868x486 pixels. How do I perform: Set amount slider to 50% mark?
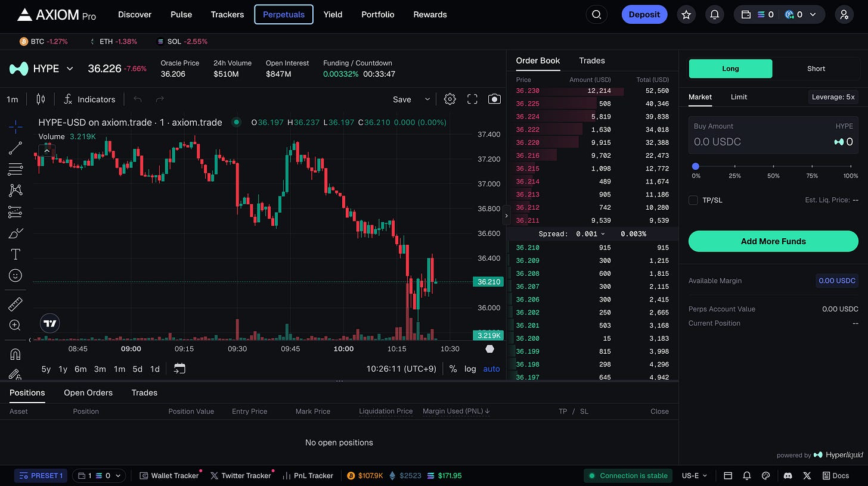(x=773, y=167)
